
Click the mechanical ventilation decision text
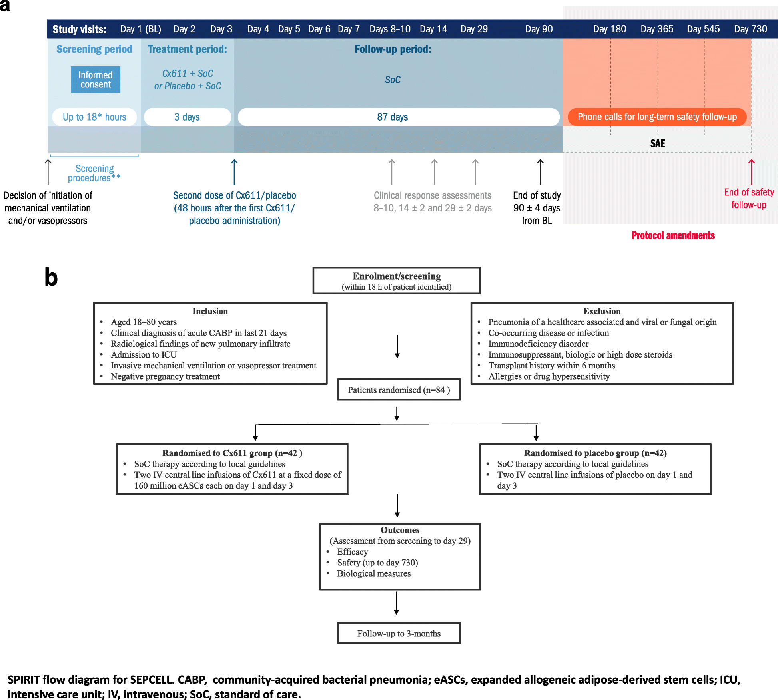pos(48,208)
